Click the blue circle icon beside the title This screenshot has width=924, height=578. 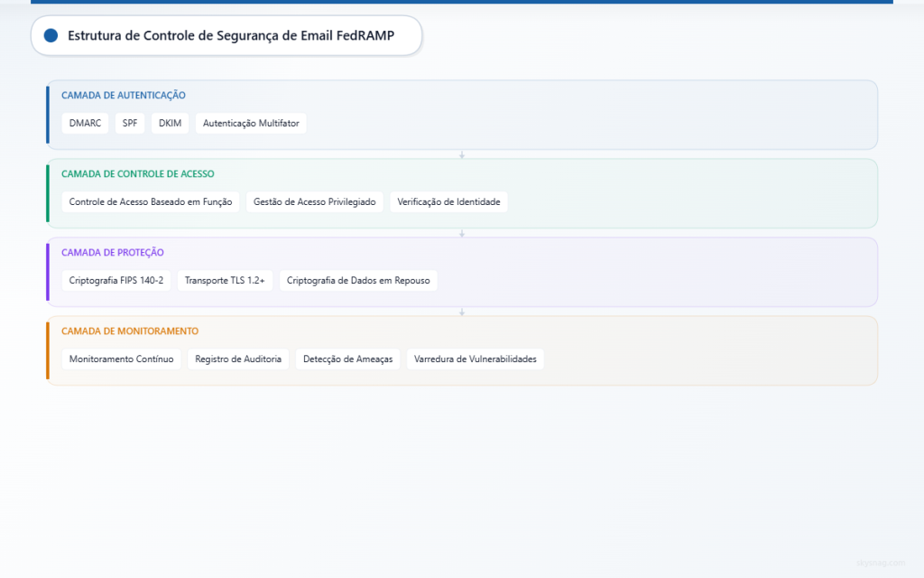click(x=51, y=35)
